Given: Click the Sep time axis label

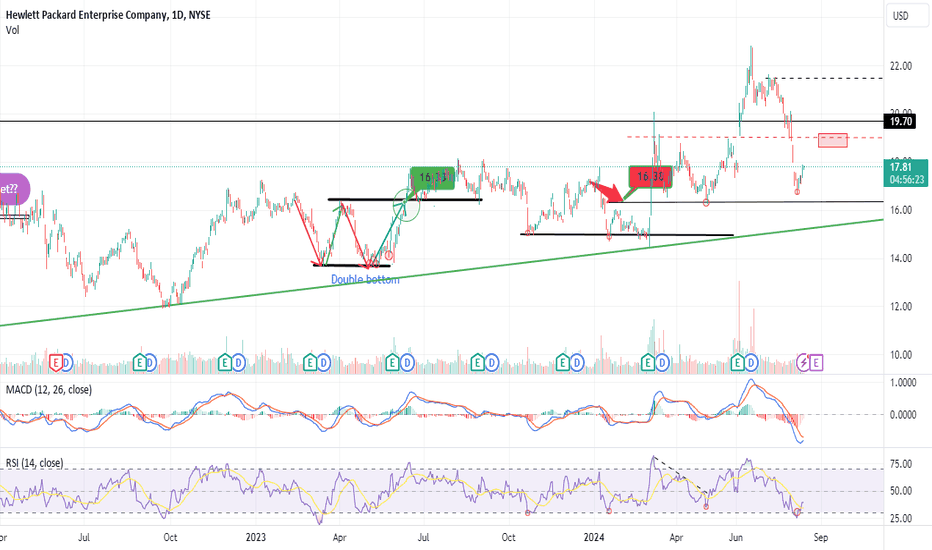Looking at the screenshot, I should (x=821, y=537).
